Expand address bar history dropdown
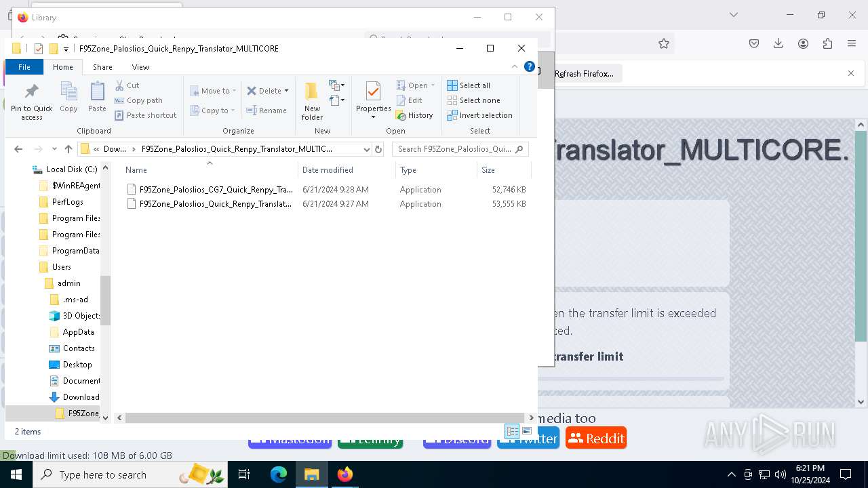The height and width of the screenshot is (488, 868). point(367,149)
